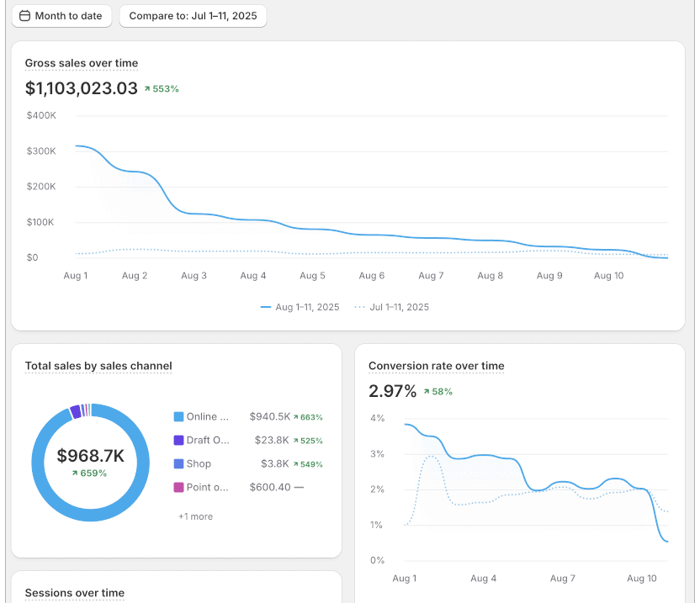Click the 2.97% conversion rate value
The width and height of the screenshot is (700, 603).
(392, 391)
